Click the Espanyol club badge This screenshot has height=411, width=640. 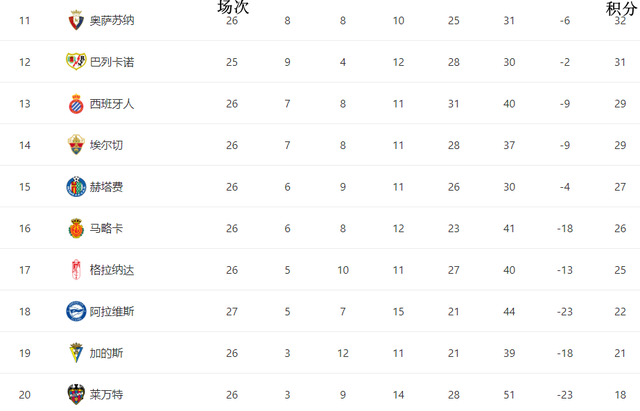(x=76, y=104)
